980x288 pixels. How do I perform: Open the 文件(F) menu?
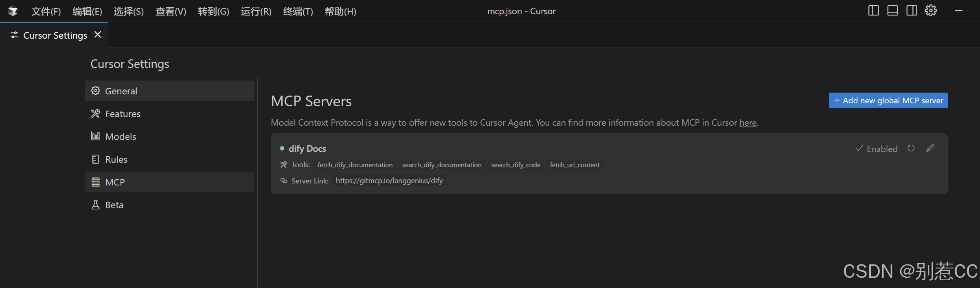click(46, 11)
